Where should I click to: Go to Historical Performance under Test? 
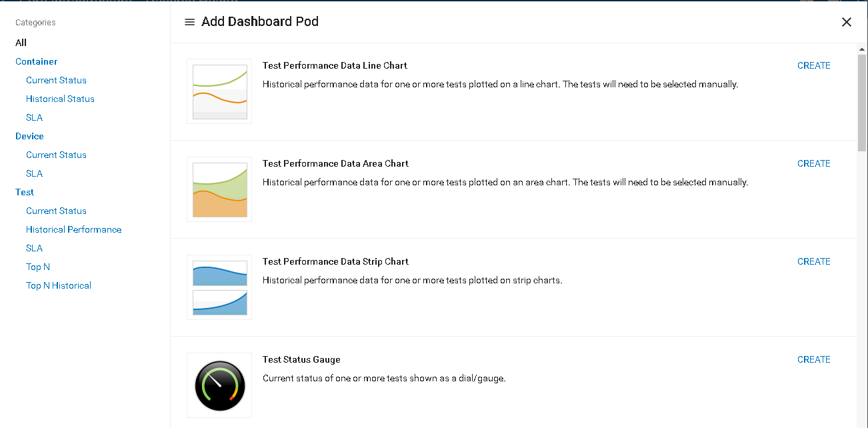tap(73, 229)
